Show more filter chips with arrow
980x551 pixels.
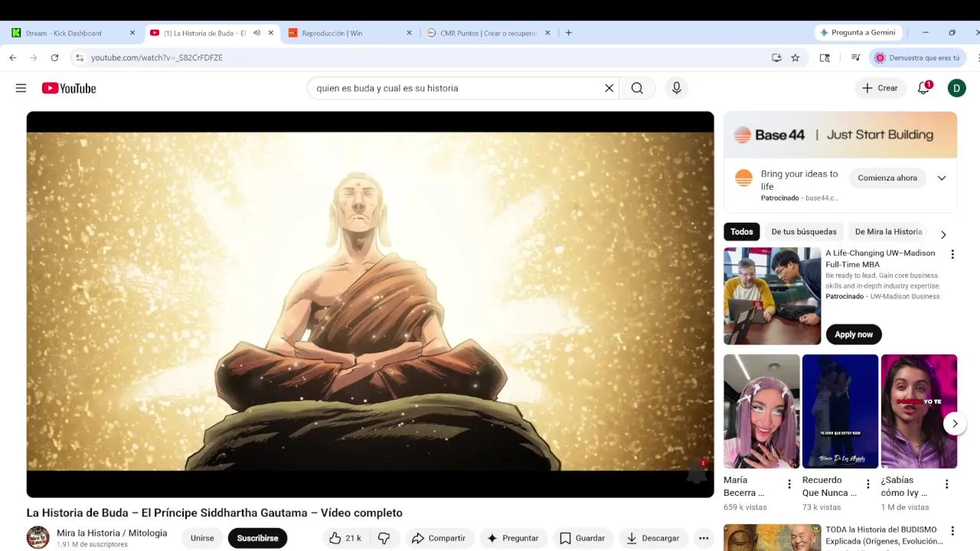coord(943,234)
